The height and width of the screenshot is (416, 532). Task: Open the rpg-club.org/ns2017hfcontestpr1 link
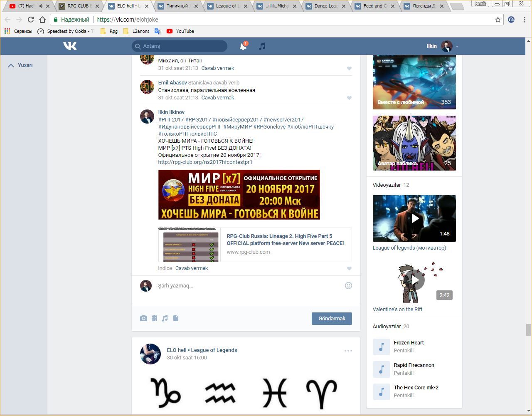205,162
